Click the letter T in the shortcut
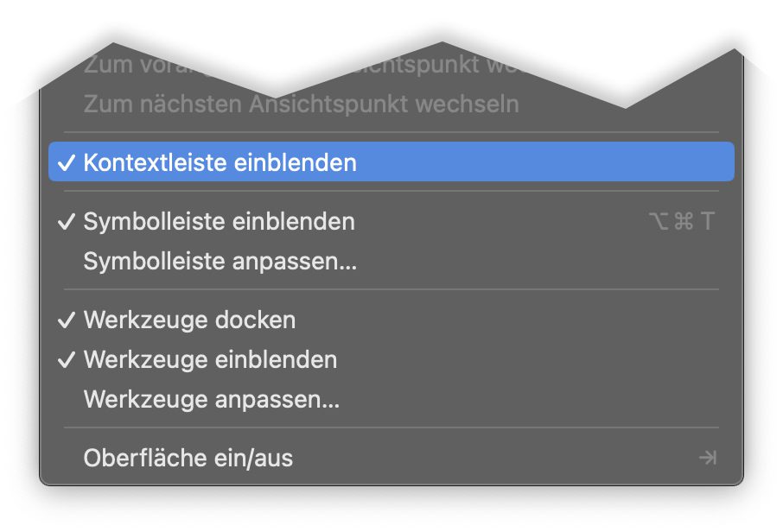The height and width of the screenshot is (532, 783). pyautogui.click(x=707, y=222)
